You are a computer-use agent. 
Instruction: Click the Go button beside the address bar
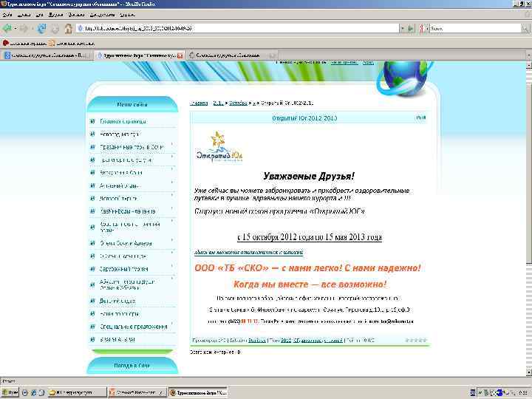click(x=411, y=29)
